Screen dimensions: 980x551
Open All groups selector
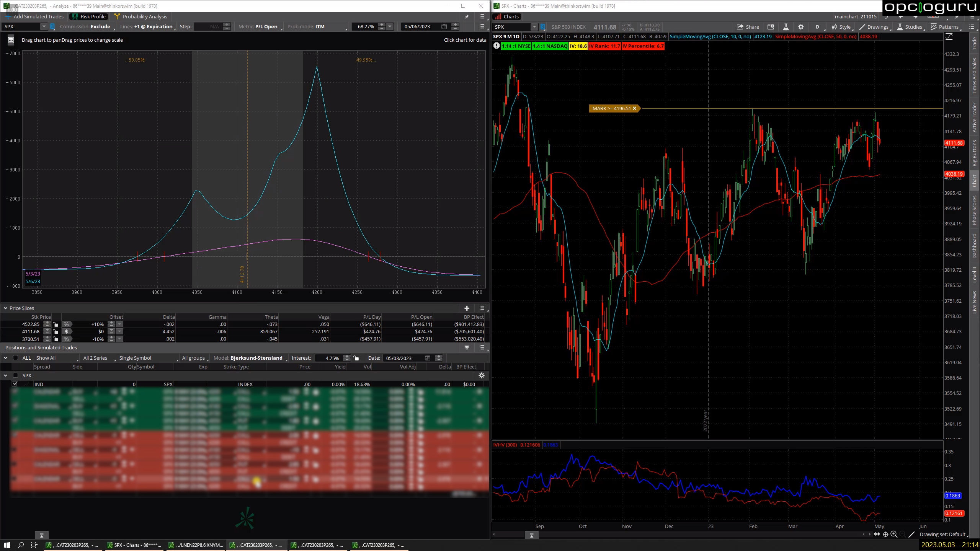tap(195, 358)
